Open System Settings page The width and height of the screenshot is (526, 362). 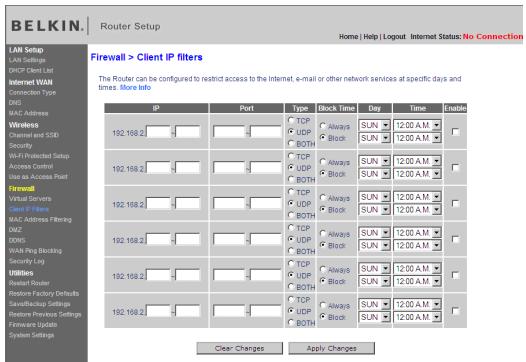[x=32, y=335]
